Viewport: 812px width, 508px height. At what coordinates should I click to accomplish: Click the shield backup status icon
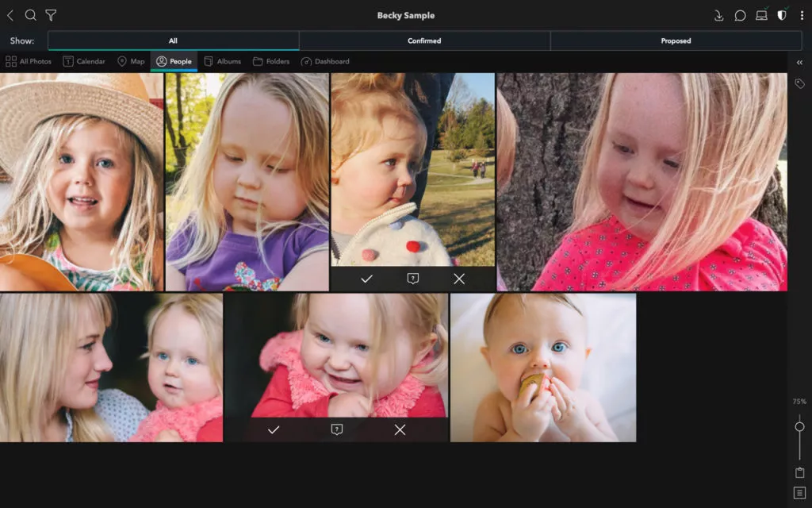coord(782,15)
